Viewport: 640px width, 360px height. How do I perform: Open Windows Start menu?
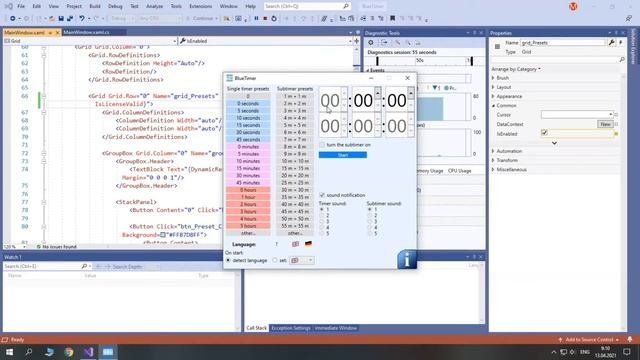click(9, 352)
